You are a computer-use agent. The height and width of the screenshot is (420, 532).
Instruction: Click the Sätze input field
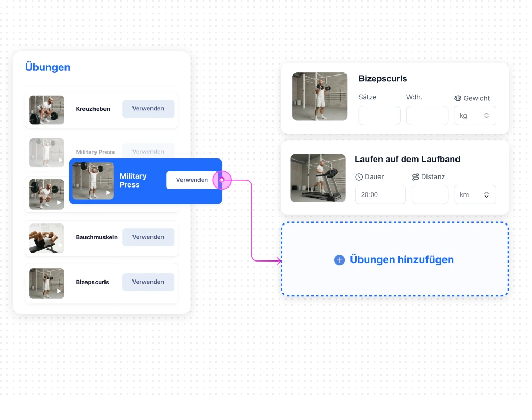[379, 116]
